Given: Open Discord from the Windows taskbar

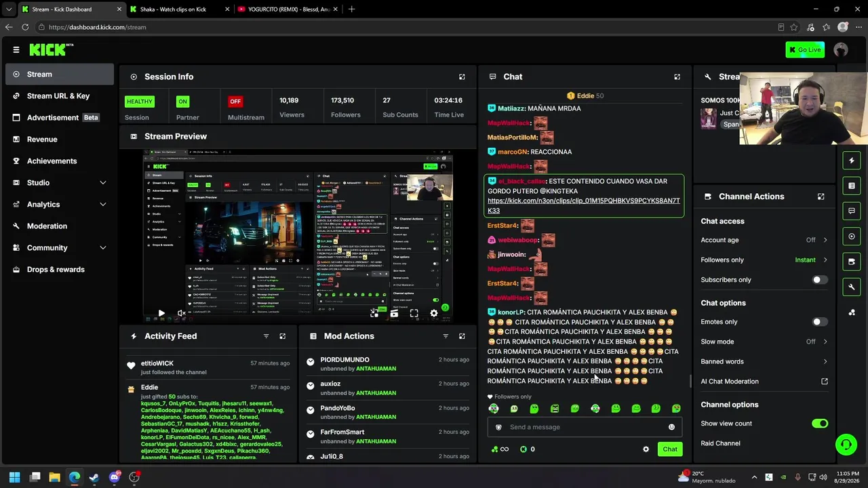Looking at the screenshot, I should (114, 477).
